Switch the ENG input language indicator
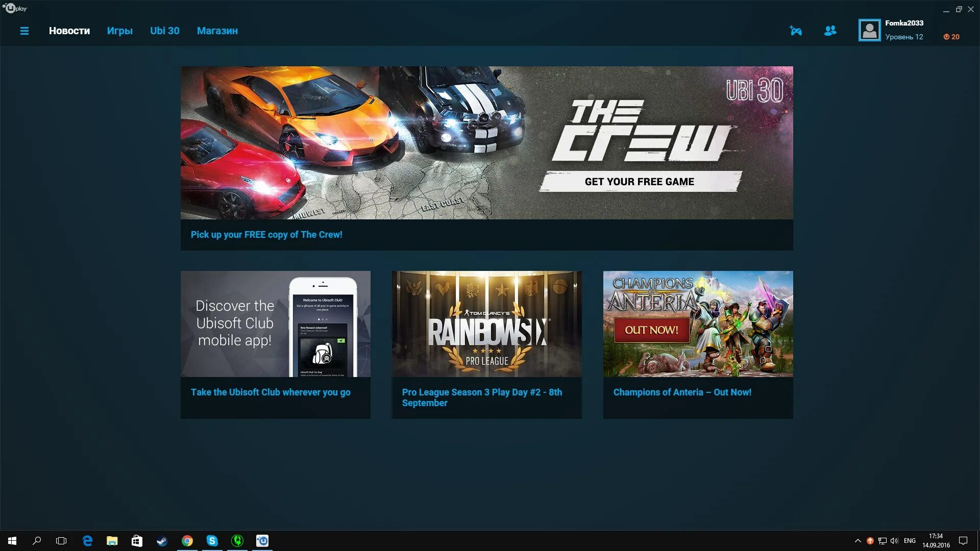The image size is (980, 551). 910,541
